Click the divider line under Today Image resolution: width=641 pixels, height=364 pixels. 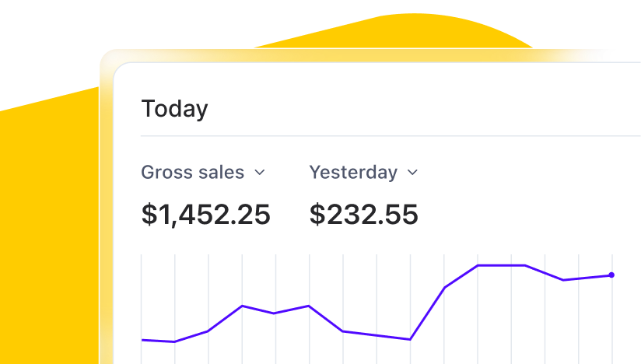389,136
